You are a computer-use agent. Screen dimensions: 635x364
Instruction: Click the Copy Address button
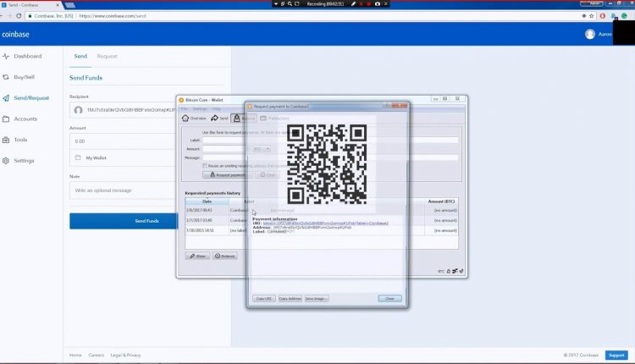(x=290, y=299)
